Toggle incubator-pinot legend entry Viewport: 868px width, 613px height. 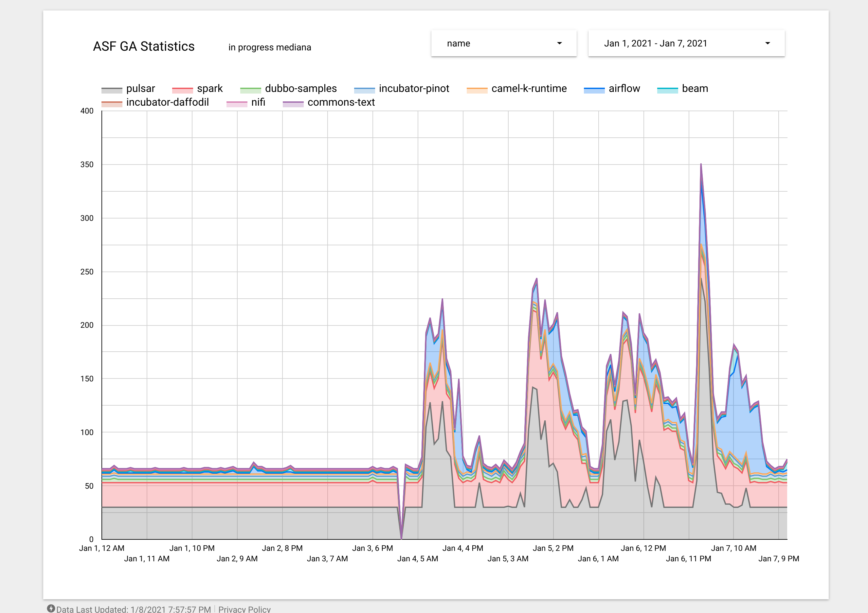tap(414, 88)
